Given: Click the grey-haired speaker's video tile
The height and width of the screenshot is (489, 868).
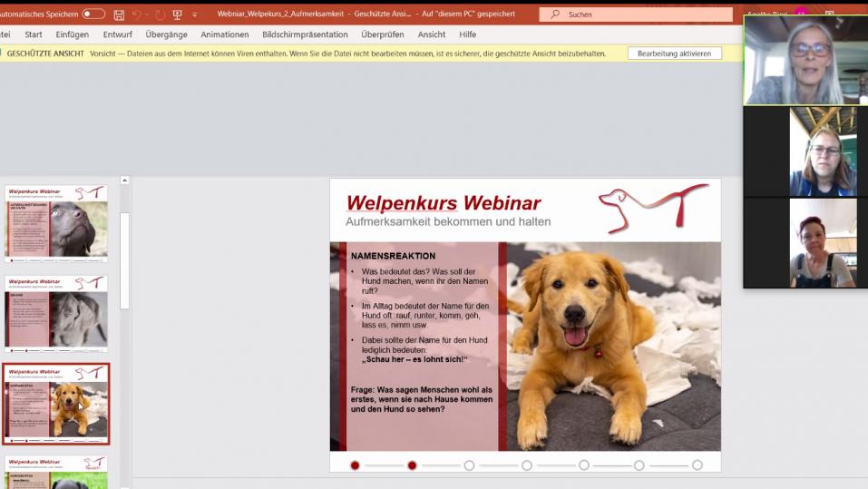Looking at the screenshot, I should click(x=806, y=61).
